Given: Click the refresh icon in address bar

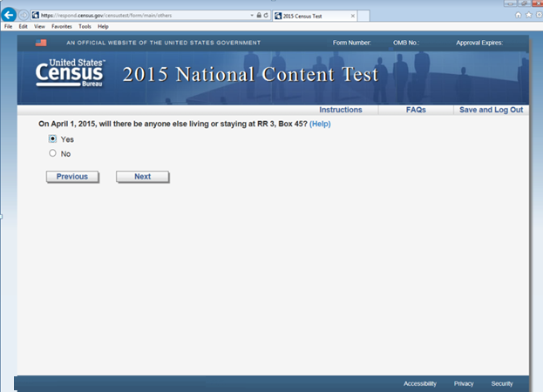Looking at the screenshot, I should [266, 15].
